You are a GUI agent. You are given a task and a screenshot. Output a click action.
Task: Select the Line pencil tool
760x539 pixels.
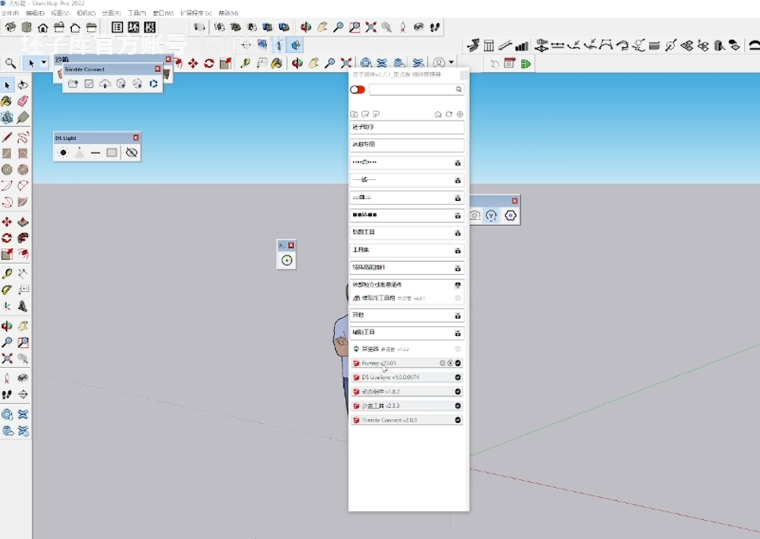pos(7,136)
